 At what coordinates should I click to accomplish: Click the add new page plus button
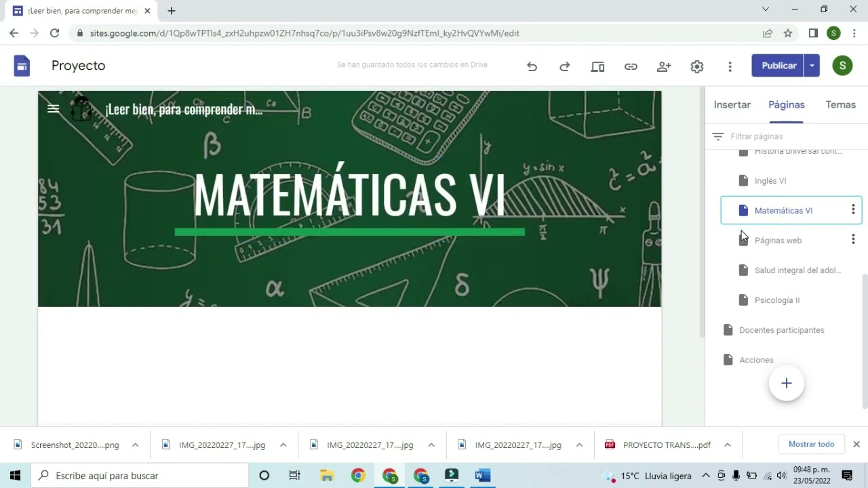786,384
